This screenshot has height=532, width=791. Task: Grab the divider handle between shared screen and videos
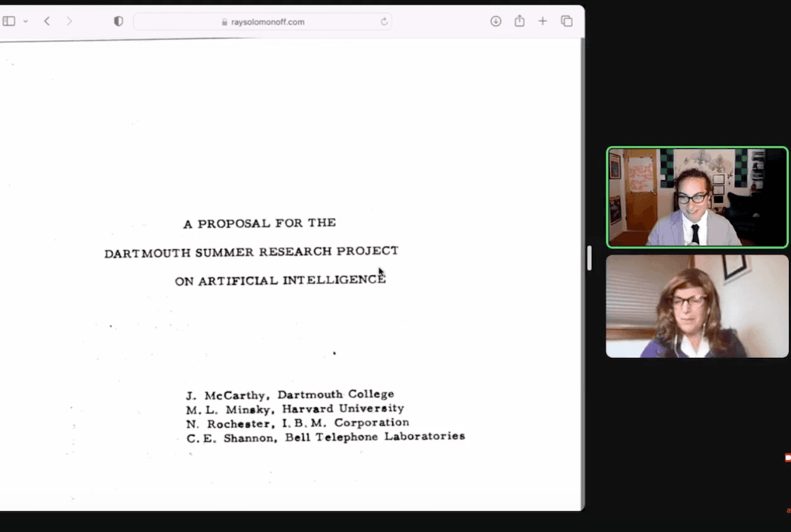click(x=589, y=258)
